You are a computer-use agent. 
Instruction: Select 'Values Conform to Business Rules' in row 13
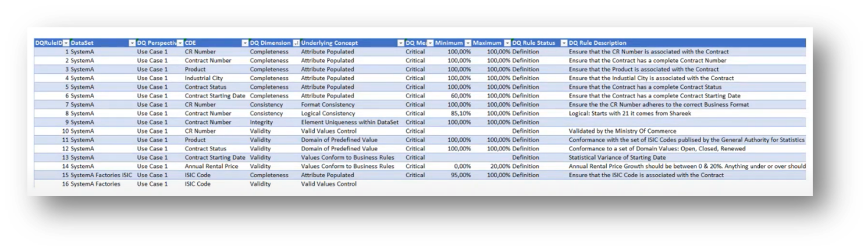[x=347, y=157]
